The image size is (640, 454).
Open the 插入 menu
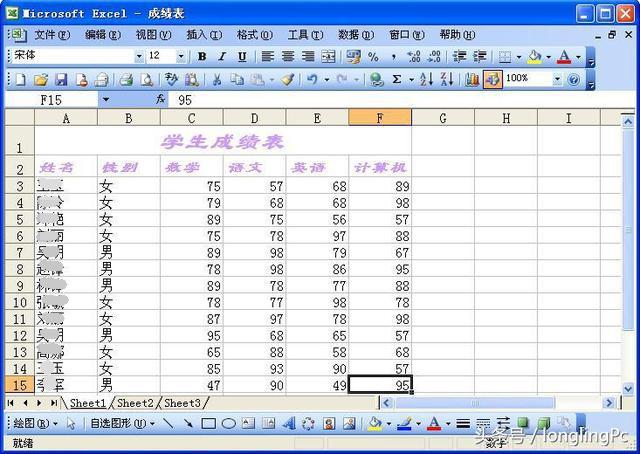tap(204, 35)
